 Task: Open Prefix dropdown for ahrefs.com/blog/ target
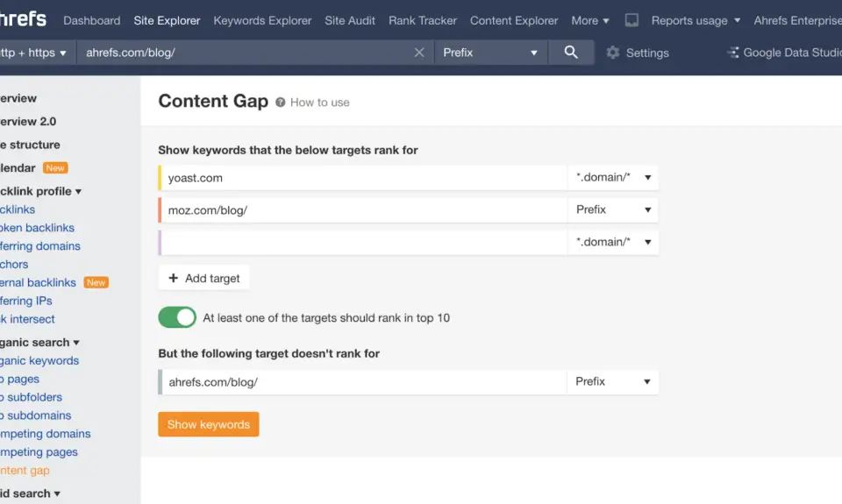coord(613,381)
